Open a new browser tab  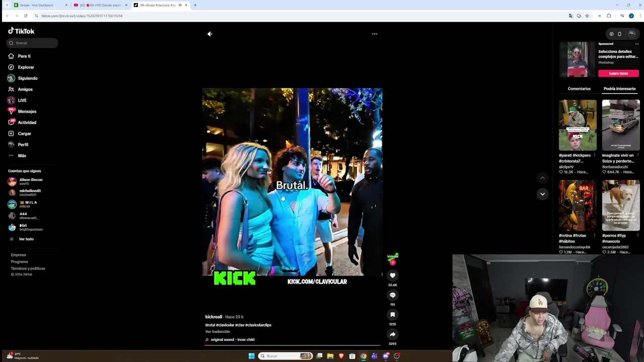pos(195,5)
